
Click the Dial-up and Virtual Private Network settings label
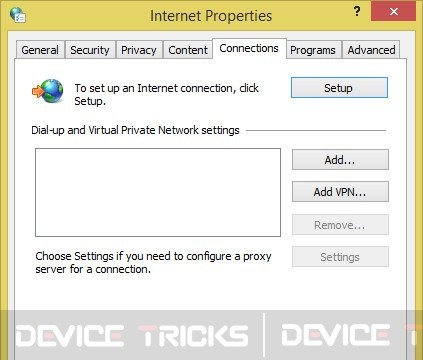tap(135, 130)
